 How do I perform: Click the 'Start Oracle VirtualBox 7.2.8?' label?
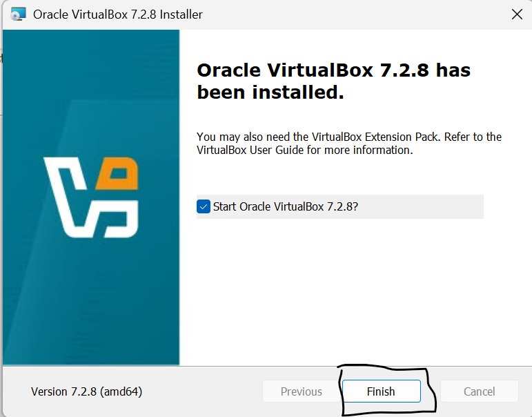point(286,206)
